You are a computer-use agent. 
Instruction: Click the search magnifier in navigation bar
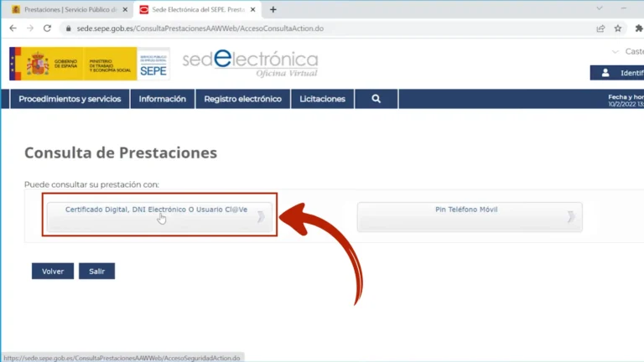[377, 99]
